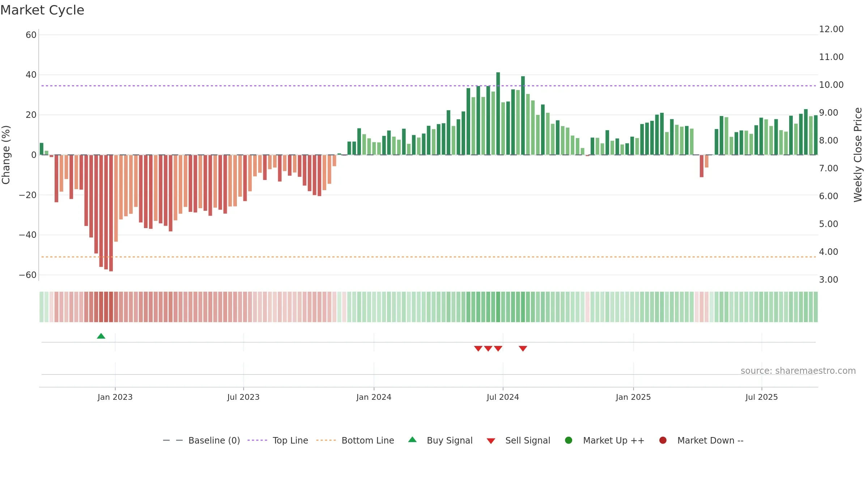The width and height of the screenshot is (868, 488).
Task: Toggle the Market Down -- legend entry
Action: pos(701,440)
